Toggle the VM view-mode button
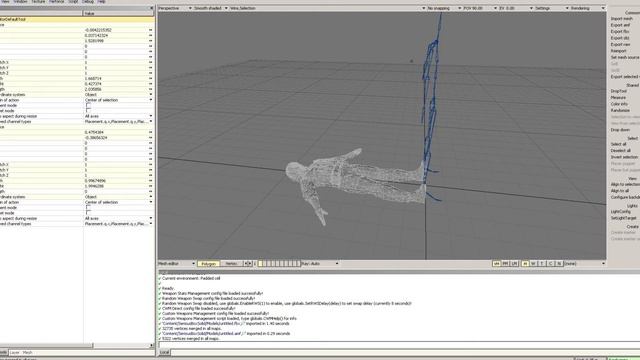This screenshot has width=640, height=360. (496, 264)
